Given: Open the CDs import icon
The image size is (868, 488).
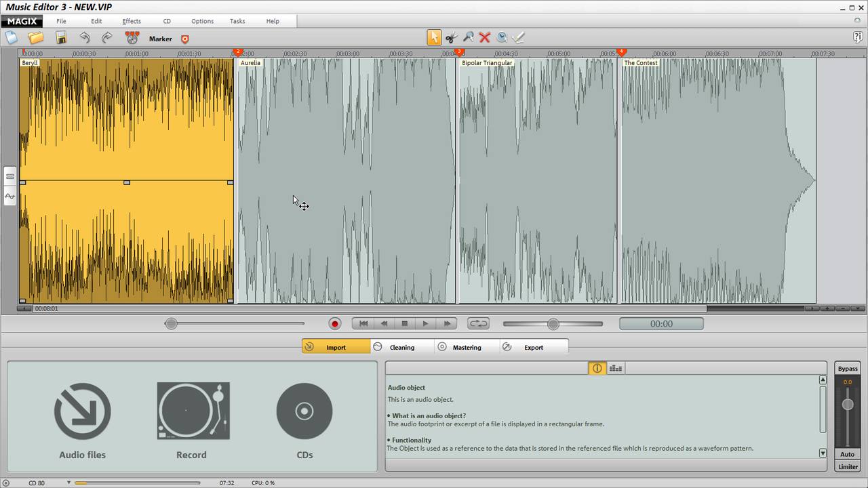Looking at the screenshot, I should 304,411.
